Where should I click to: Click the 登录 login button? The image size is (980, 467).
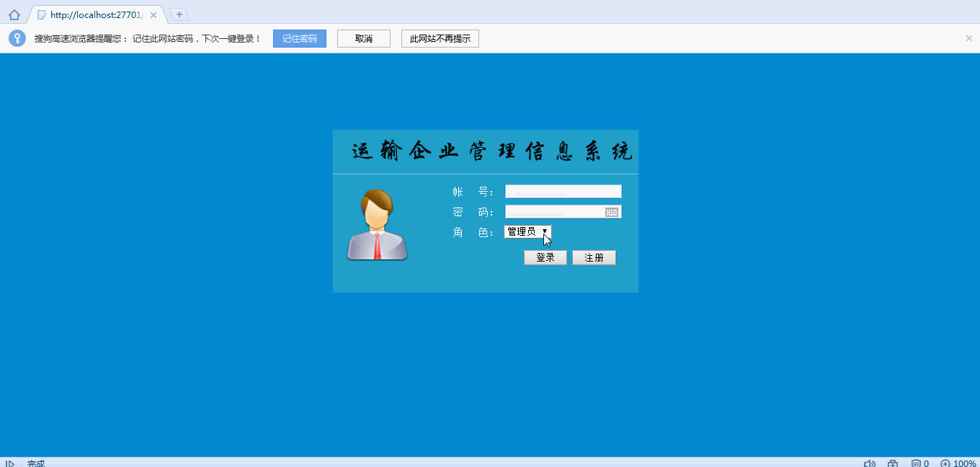click(x=545, y=257)
